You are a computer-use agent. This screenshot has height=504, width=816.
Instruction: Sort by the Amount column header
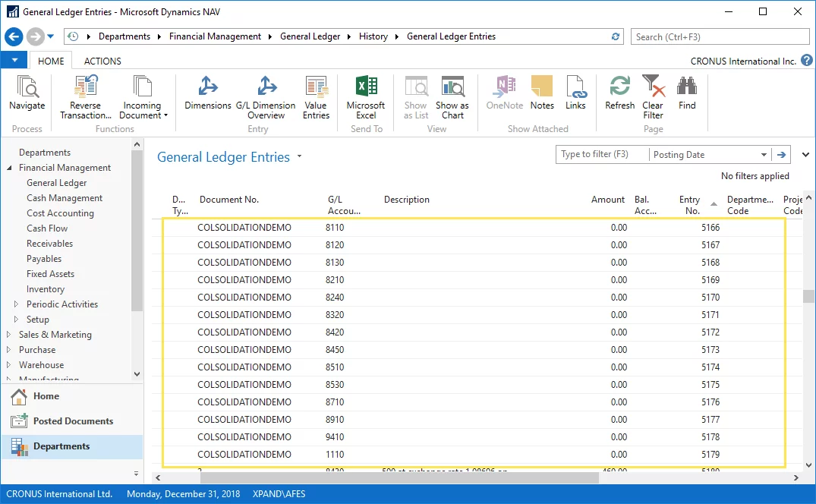tap(608, 200)
